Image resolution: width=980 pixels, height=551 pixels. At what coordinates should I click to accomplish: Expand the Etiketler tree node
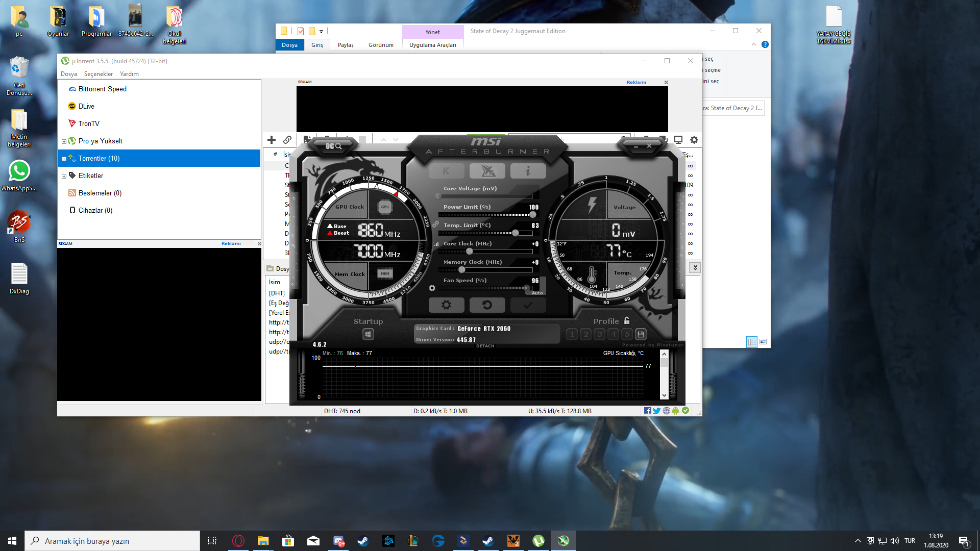click(64, 176)
